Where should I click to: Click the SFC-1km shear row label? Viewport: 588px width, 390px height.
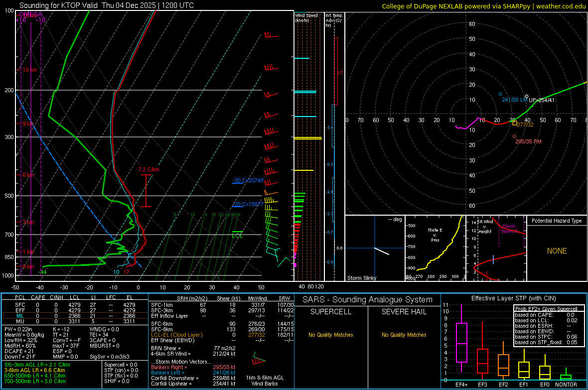point(162,305)
